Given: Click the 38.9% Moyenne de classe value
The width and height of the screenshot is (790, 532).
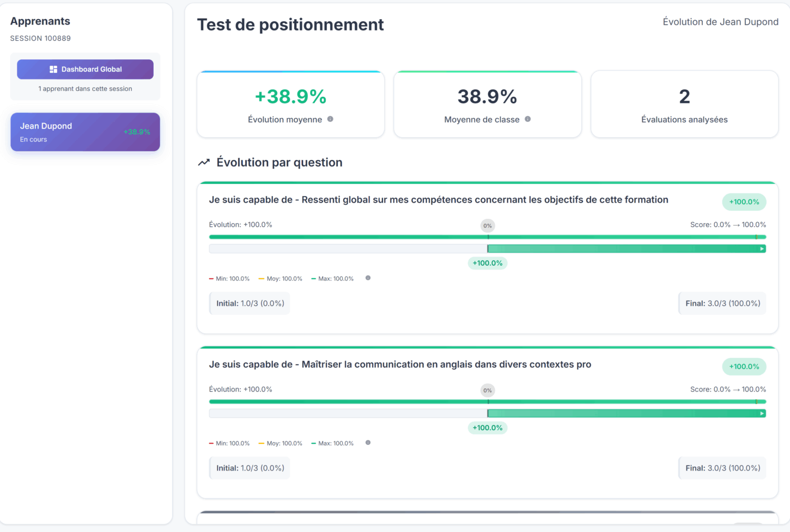Looking at the screenshot, I should (x=487, y=96).
